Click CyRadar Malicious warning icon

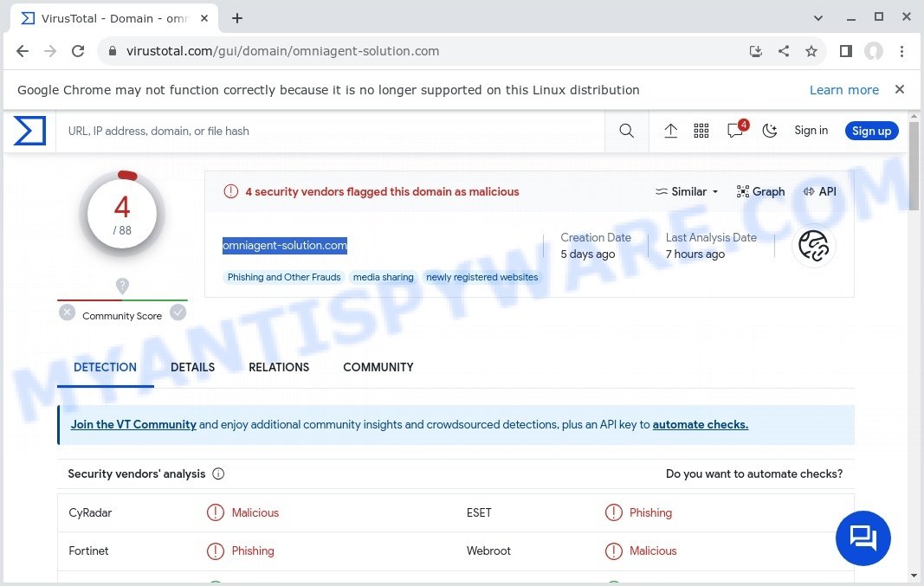215,512
